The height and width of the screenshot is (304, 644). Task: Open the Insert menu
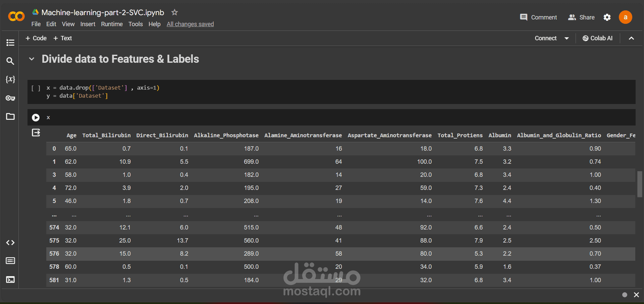point(88,24)
